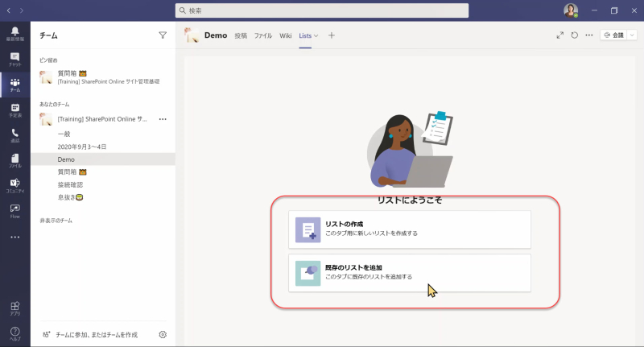Click the Demo channel avatar image
This screenshot has height=347, width=644.
192,35
